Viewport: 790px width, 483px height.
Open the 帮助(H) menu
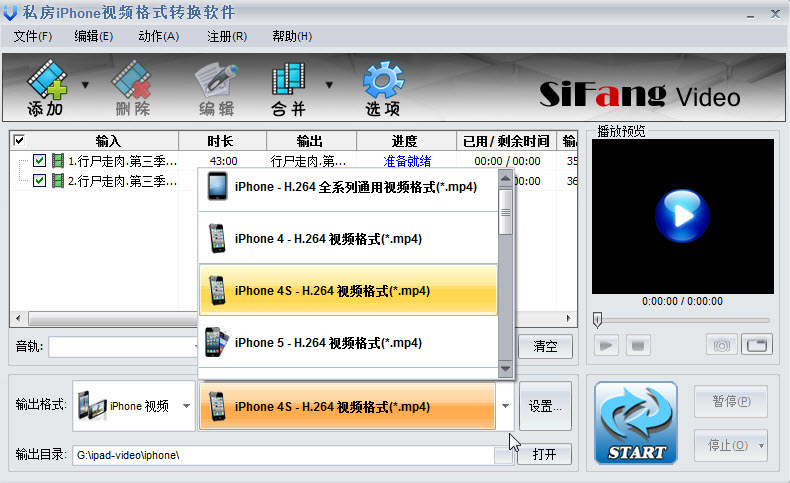point(292,36)
